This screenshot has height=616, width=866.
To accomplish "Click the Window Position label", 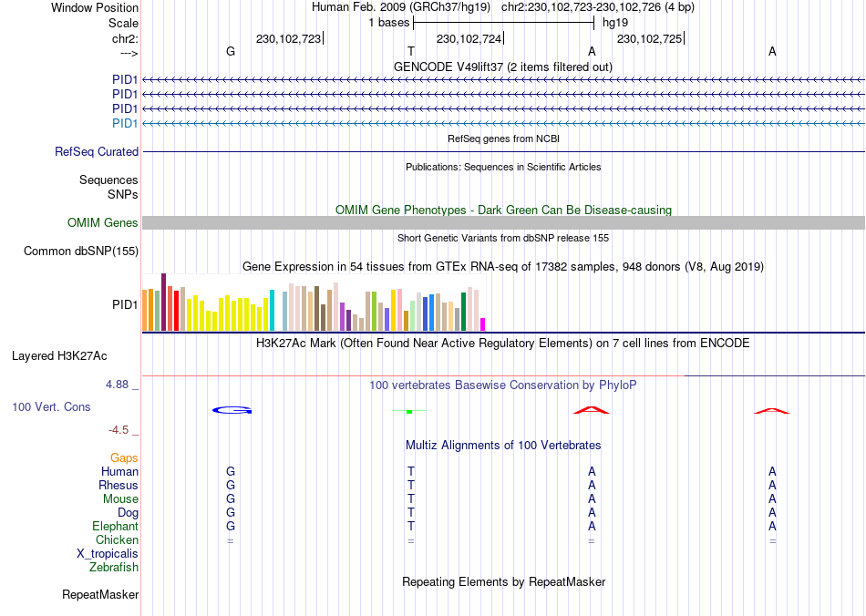I will tap(95, 7).
